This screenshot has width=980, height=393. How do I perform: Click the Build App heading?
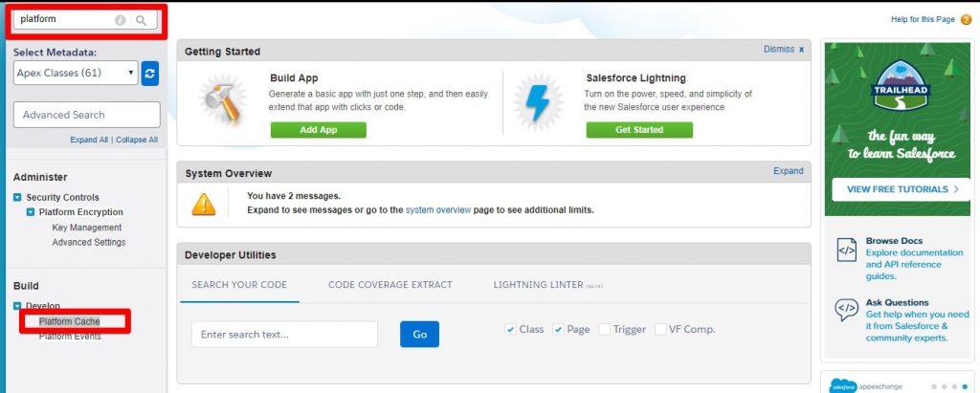294,78
